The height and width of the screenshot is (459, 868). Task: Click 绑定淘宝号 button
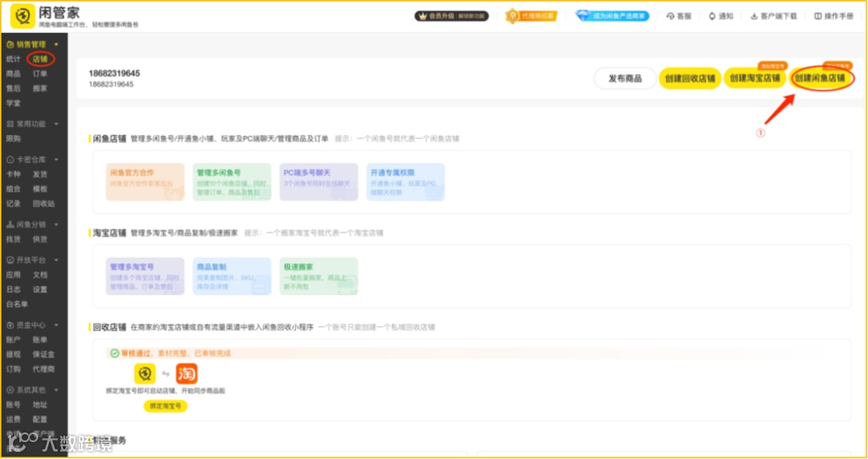tap(166, 407)
